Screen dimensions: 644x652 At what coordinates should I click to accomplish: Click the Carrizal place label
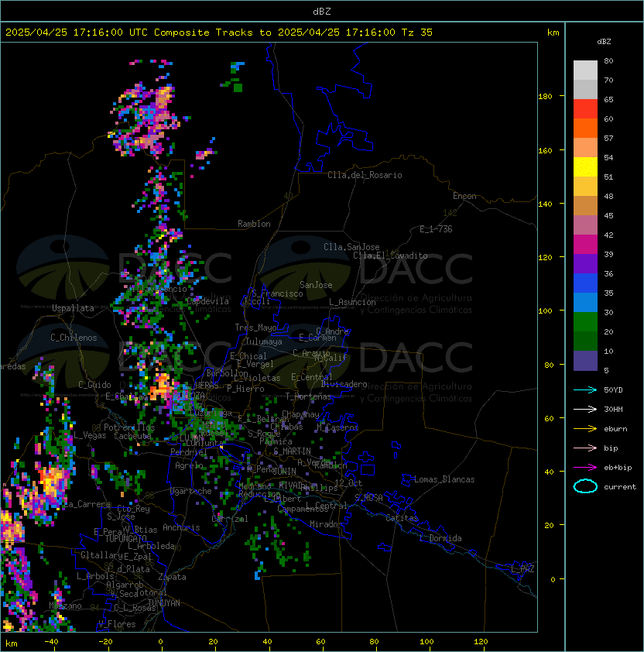(x=230, y=519)
